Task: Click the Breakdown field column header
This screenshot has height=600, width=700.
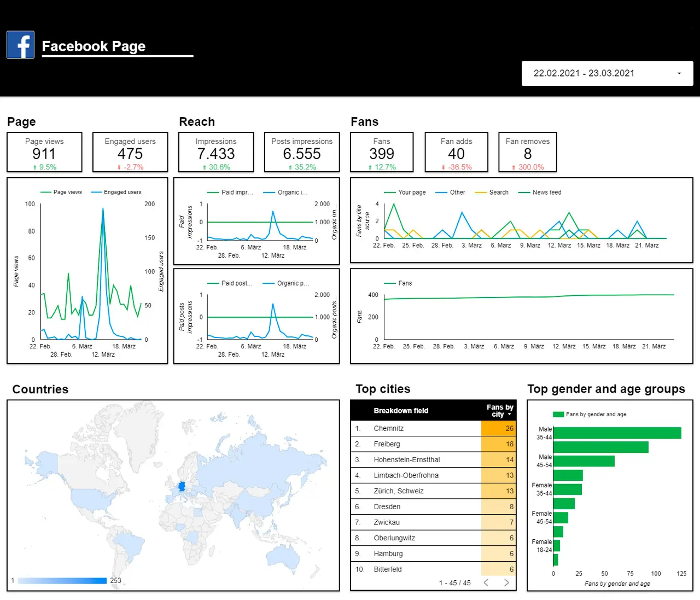Action: click(401, 411)
